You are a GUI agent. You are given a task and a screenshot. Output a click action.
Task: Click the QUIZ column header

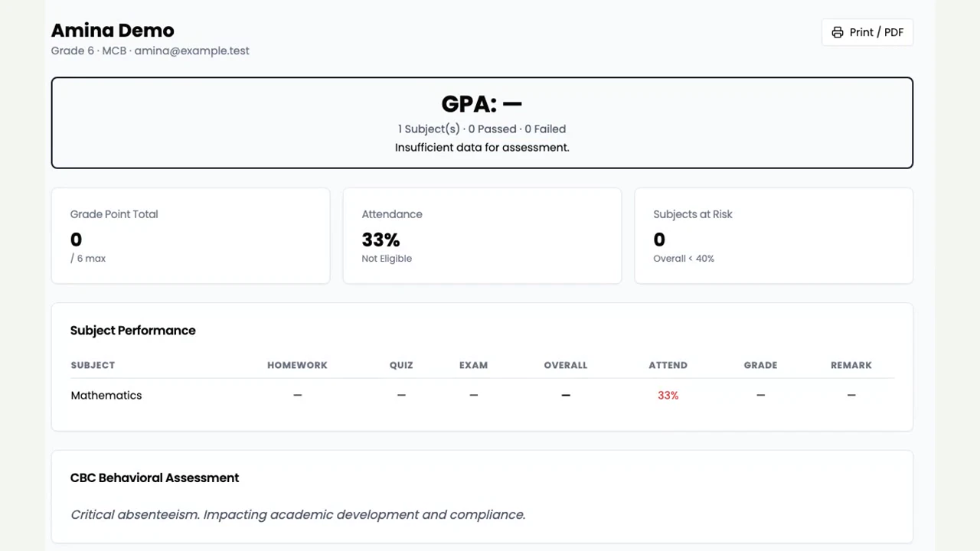pos(401,365)
